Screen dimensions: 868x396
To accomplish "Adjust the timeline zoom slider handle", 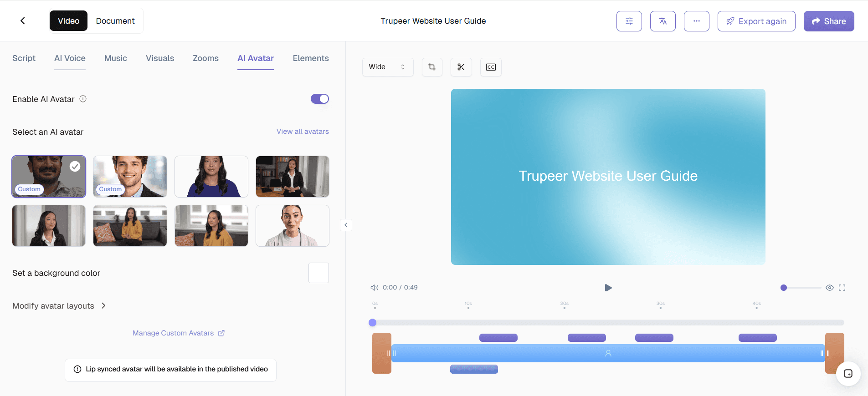I will [x=784, y=288].
